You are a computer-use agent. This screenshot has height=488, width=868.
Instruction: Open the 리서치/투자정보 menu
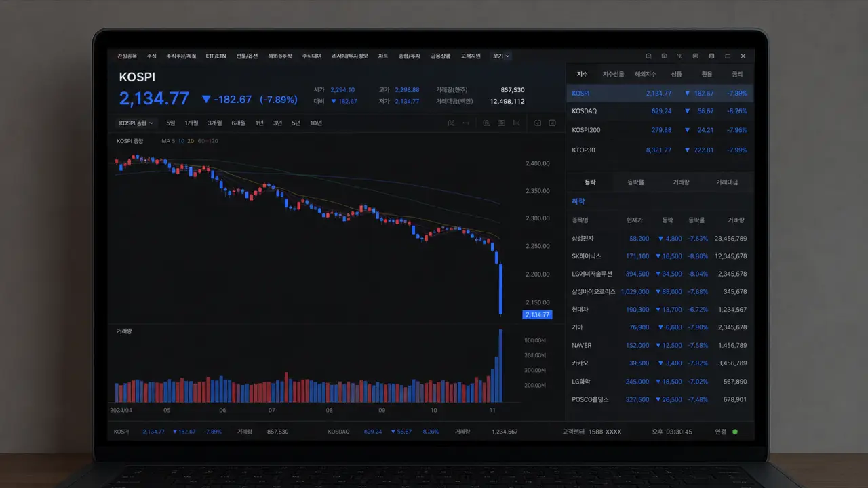pos(350,56)
